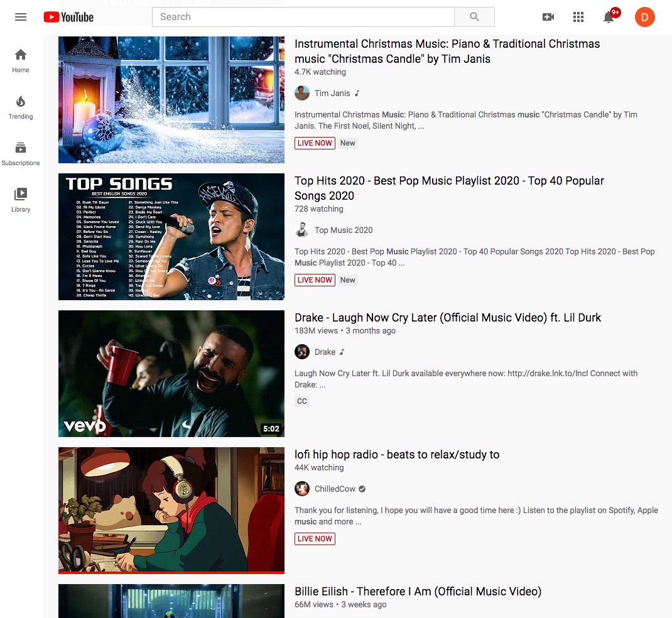Click ChilledCow channel avatar
This screenshot has width=672, height=618.
[x=301, y=489]
